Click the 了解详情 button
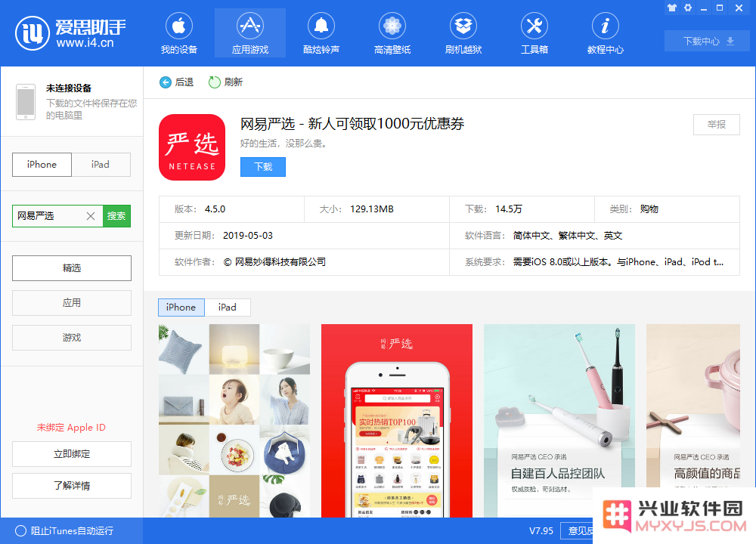756x544 pixels. click(72, 486)
